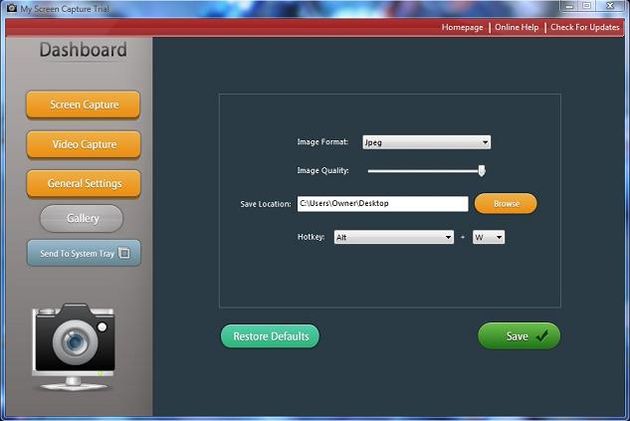
Task: Save the settings
Action: [x=519, y=336]
